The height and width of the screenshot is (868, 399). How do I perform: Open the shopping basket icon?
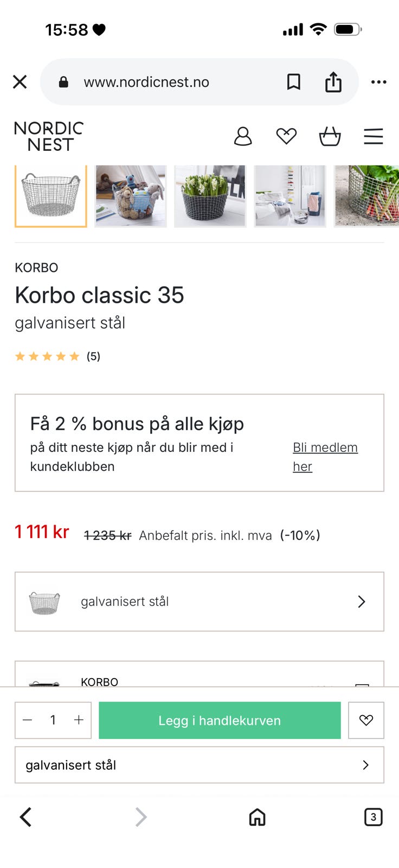click(330, 136)
